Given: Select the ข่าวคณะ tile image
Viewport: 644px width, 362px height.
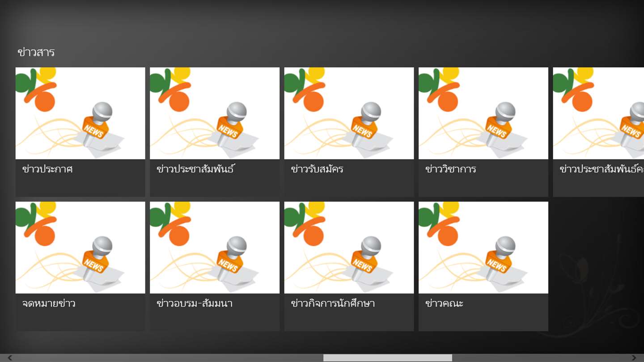Looking at the screenshot, I should click(x=483, y=248).
